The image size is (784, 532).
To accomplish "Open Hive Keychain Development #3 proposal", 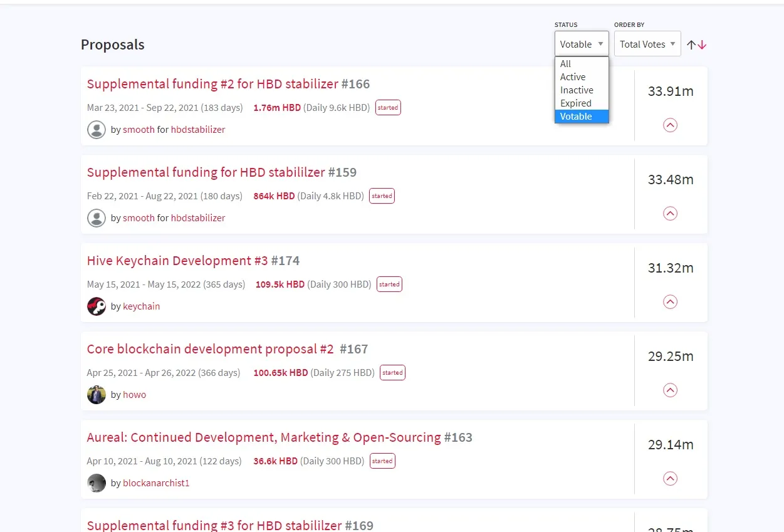I will (x=177, y=261).
